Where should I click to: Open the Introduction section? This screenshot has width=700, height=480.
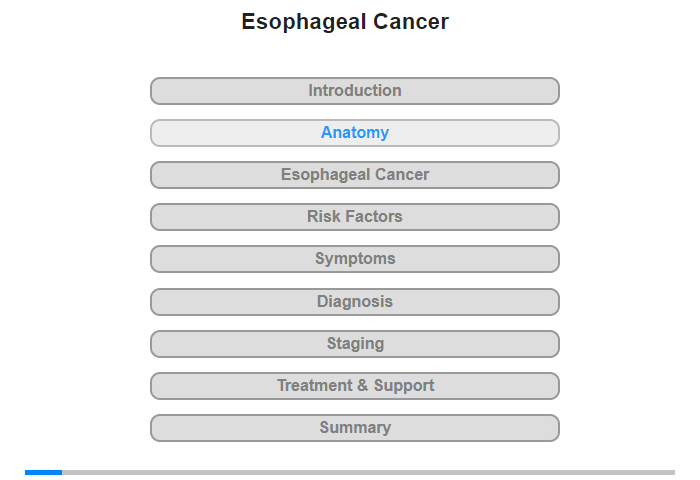click(x=354, y=91)
